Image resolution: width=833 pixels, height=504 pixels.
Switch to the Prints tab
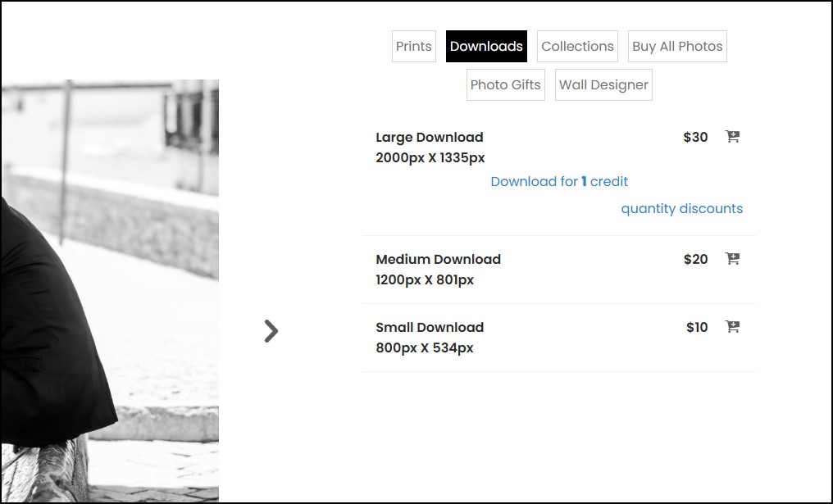[x=414, y=46]
